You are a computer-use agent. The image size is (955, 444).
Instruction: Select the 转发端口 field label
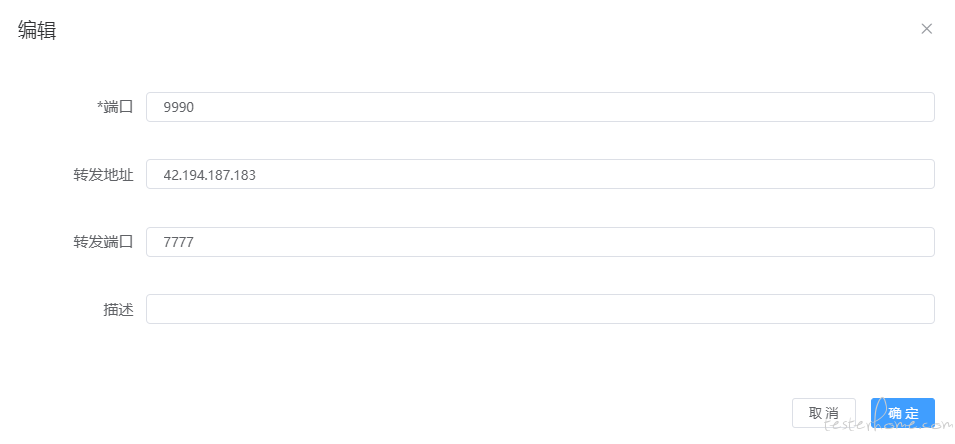click(x=103, y=242)
